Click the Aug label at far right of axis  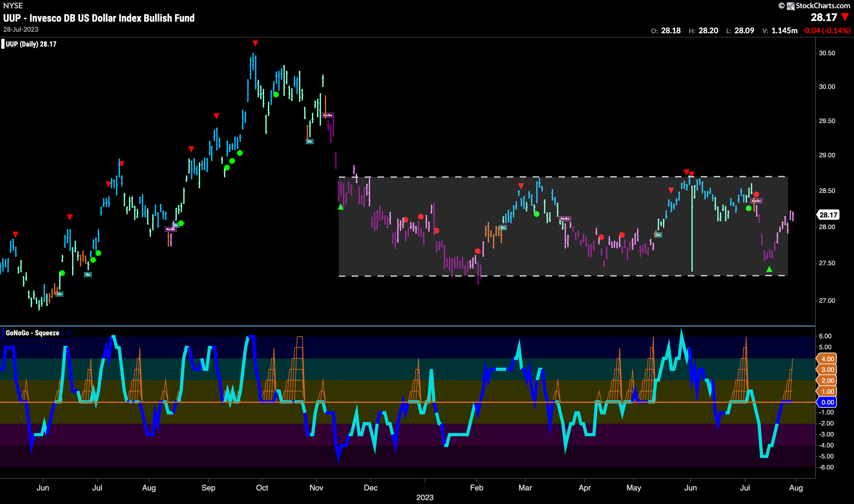coord(796,488)
